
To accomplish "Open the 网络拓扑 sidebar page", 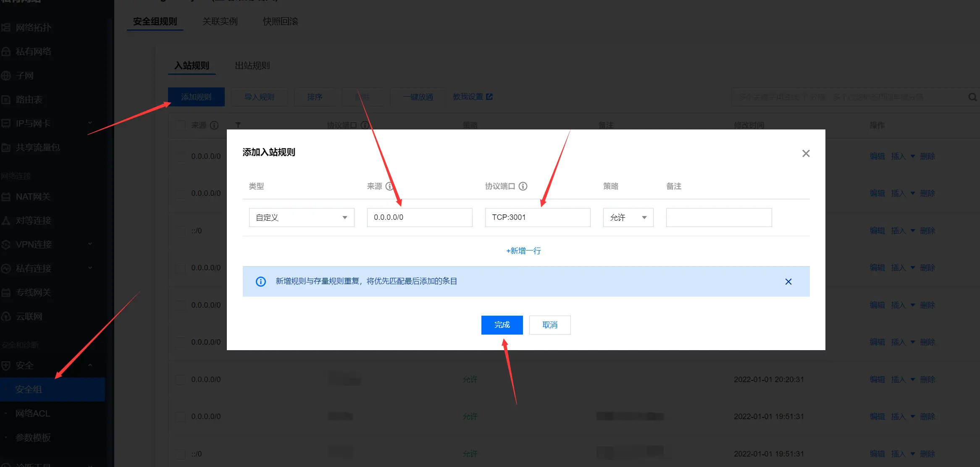I will (x=34, y=27).
